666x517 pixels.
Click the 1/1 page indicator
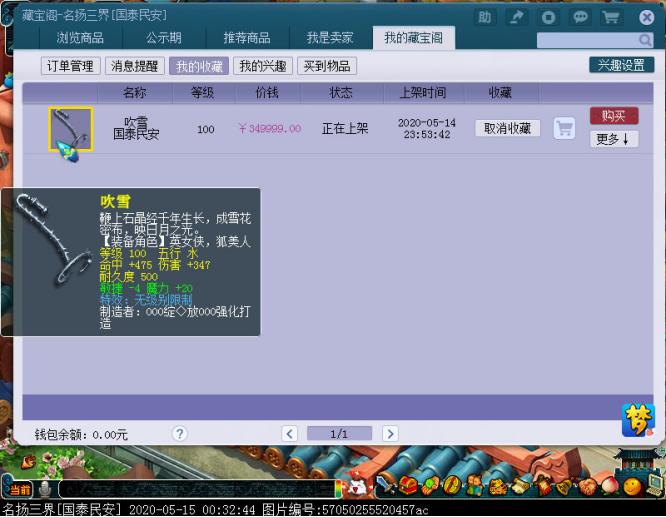pos(339,433)
